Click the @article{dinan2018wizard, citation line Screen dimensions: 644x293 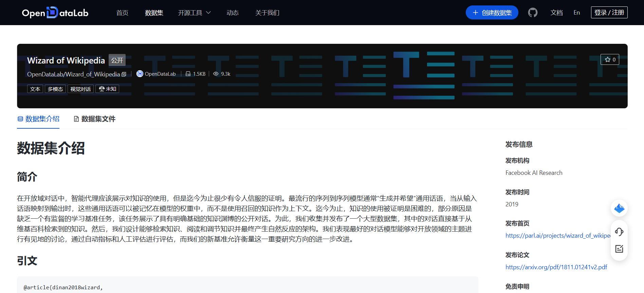(63, 287)
